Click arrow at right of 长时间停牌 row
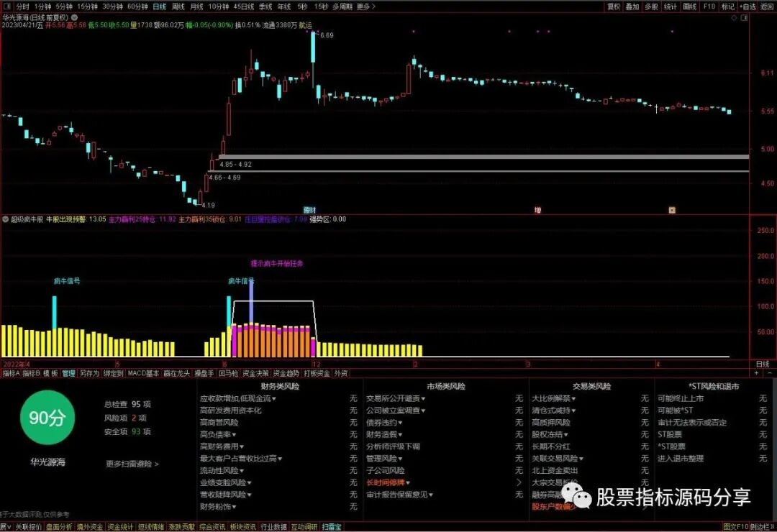777x532 pixels. (x=519, y=482)
